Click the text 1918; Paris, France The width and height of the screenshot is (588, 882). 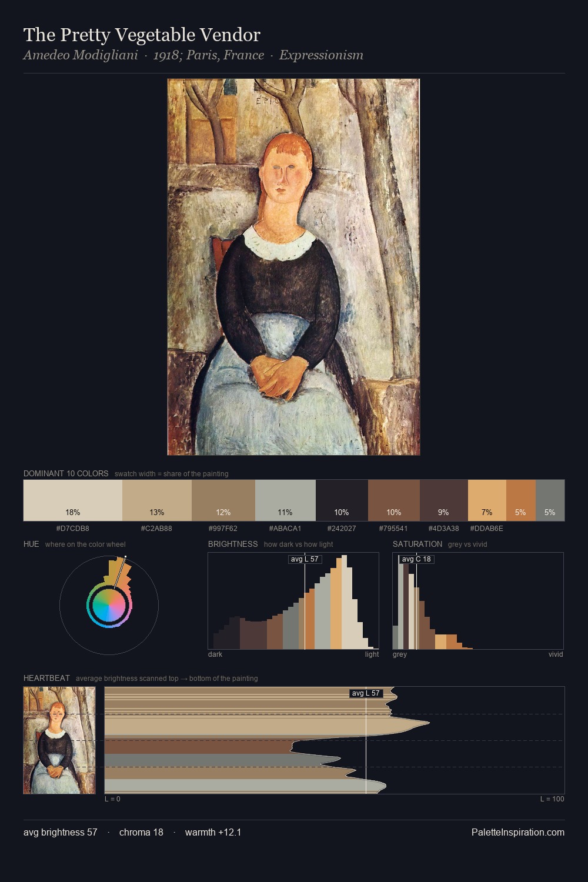[208, 55]
